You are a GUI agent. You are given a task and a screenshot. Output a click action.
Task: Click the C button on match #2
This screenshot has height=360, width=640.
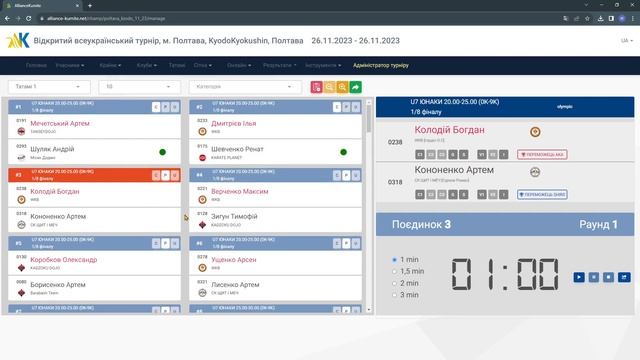[x=337, y=107]
